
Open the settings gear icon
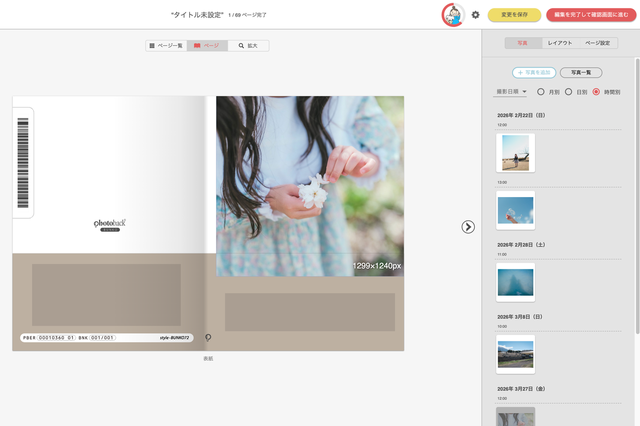tap(476, 15)
